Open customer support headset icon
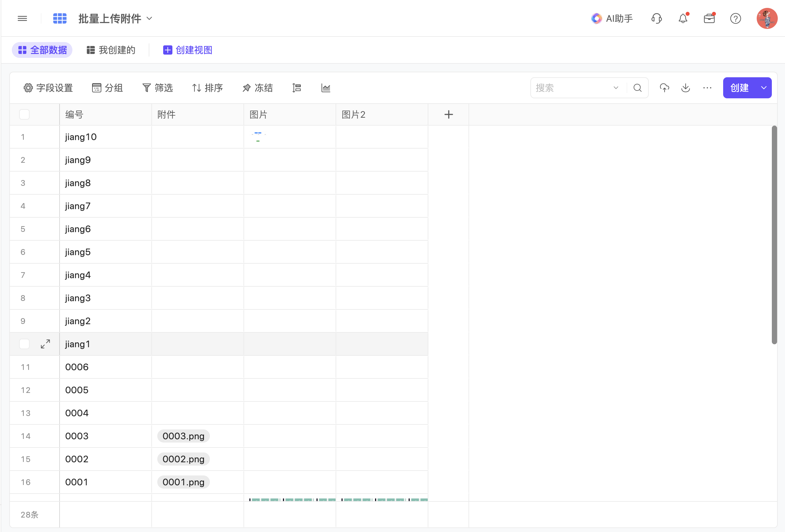The image size is (785, 532). coord(656,18)
